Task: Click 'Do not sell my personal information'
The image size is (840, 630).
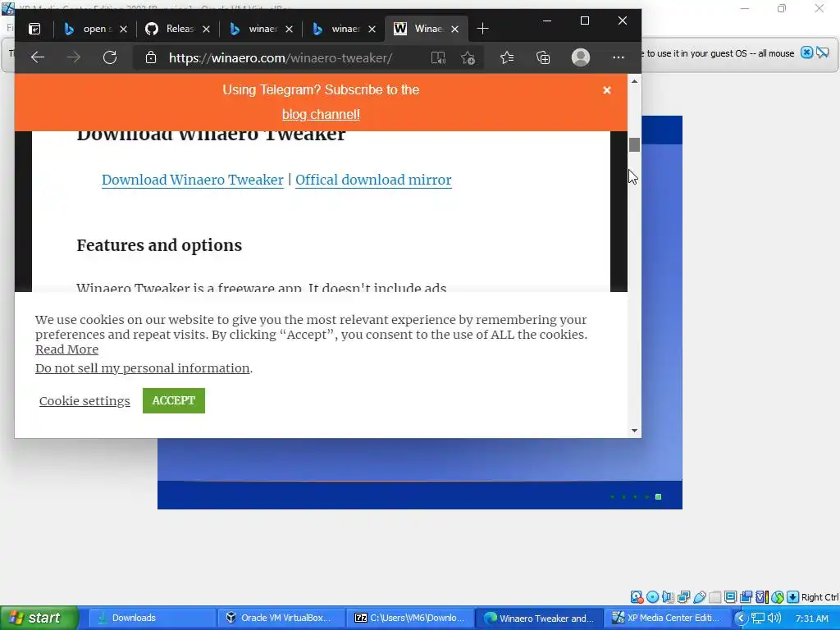Action: (143, 368)
